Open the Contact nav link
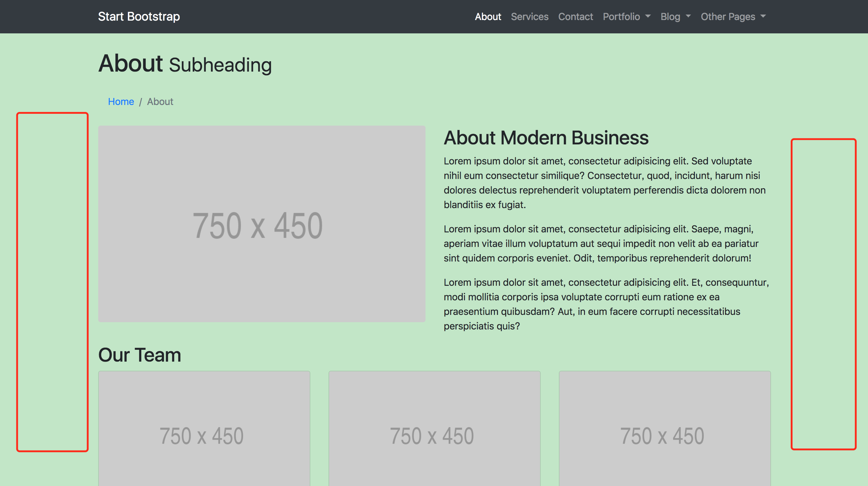The width and height of the screenshot is (868, 486). click(x=575, y=16)
